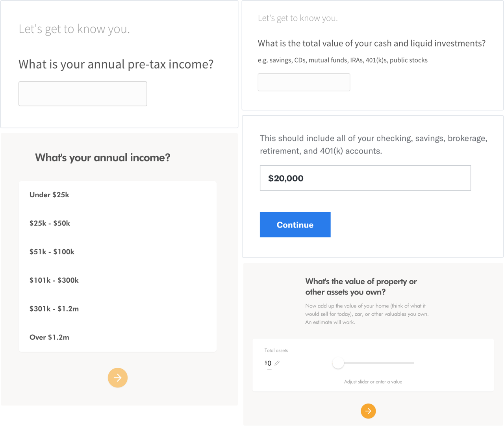504x426 pixels.
Task: Select the Over $1.2m income option
Action: click(x=49, y=337)
